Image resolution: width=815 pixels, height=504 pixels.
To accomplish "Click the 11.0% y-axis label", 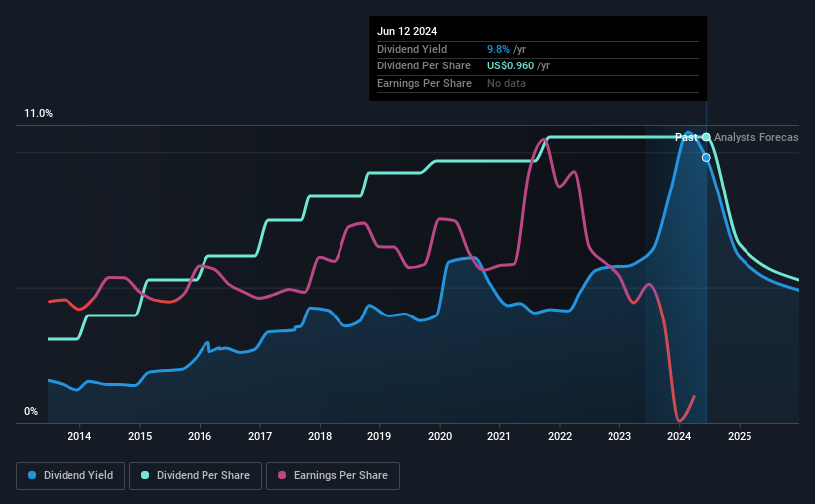I will 39,114.
